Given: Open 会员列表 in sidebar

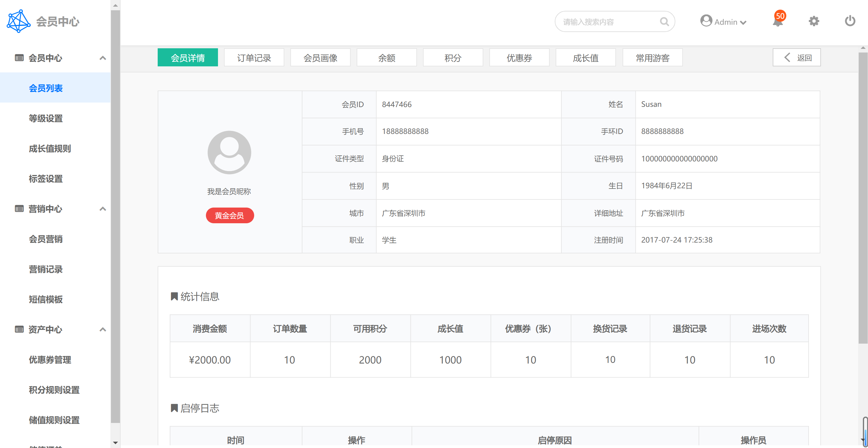Looking at the screenshot, I should coord(55,88).
